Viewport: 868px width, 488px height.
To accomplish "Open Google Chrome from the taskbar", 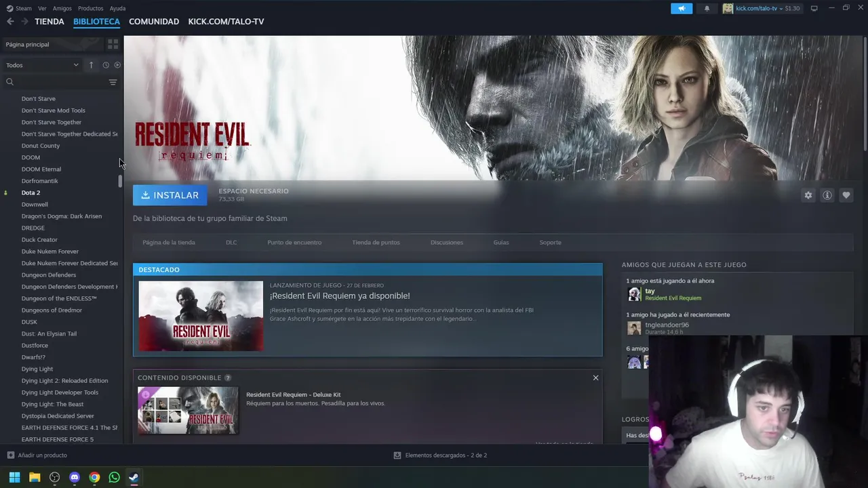I will [94, 477].
